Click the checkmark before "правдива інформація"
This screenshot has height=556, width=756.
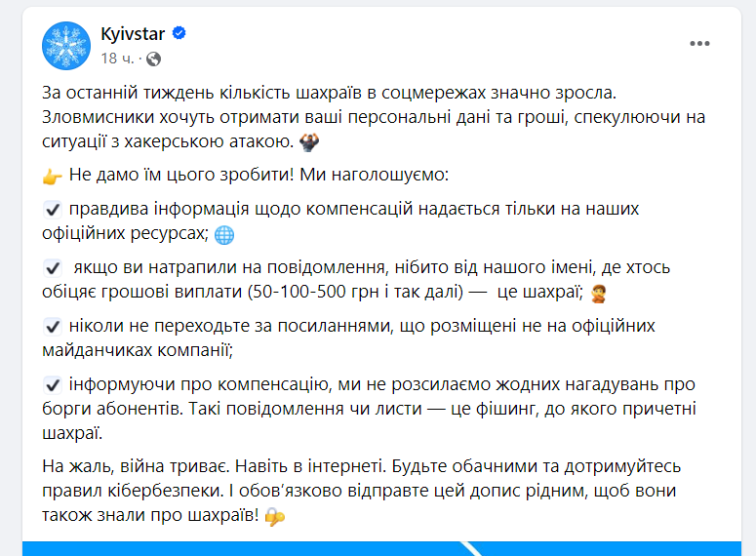[x=53, y=210]
